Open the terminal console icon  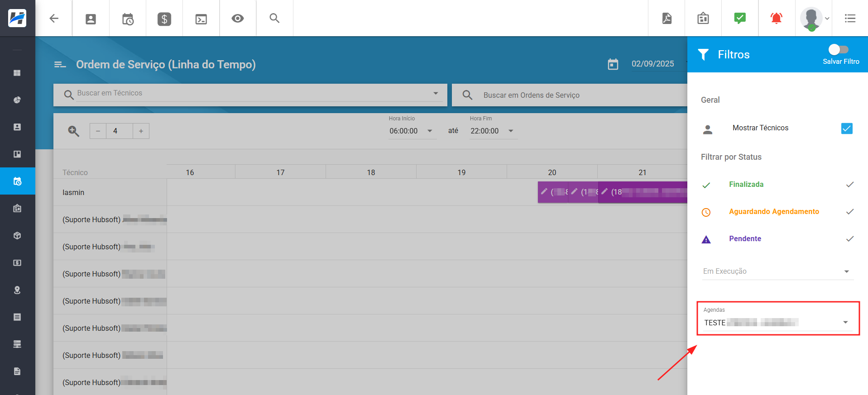(x=201, y=19)
